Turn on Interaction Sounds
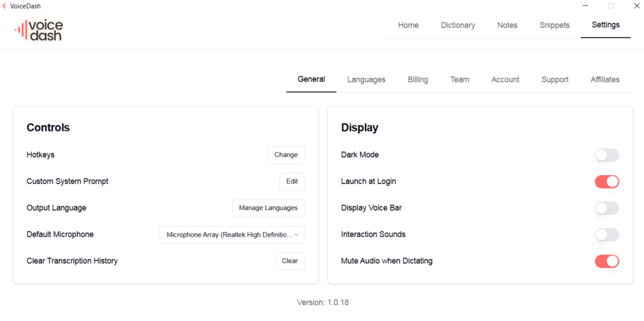The width and height of the screenshot is (644, 321). point(607,235)
